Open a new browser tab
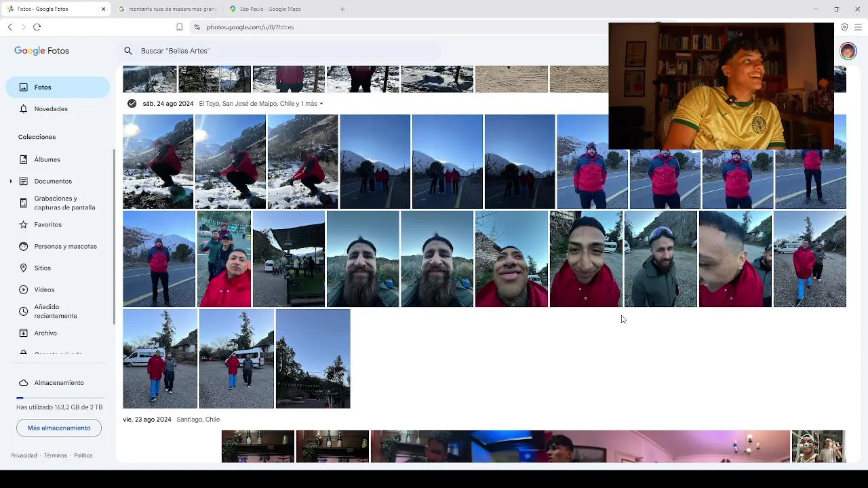The width and height of the screenshot is (868, 488). pyautogui.click(x=342, y=9)
